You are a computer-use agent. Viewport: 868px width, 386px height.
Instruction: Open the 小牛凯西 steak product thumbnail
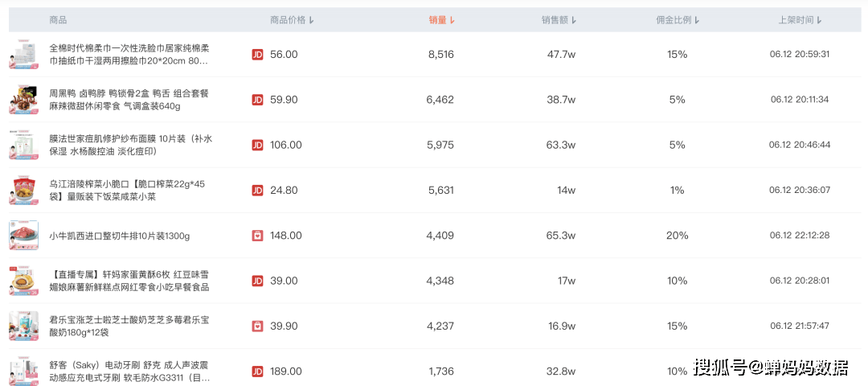24,236
